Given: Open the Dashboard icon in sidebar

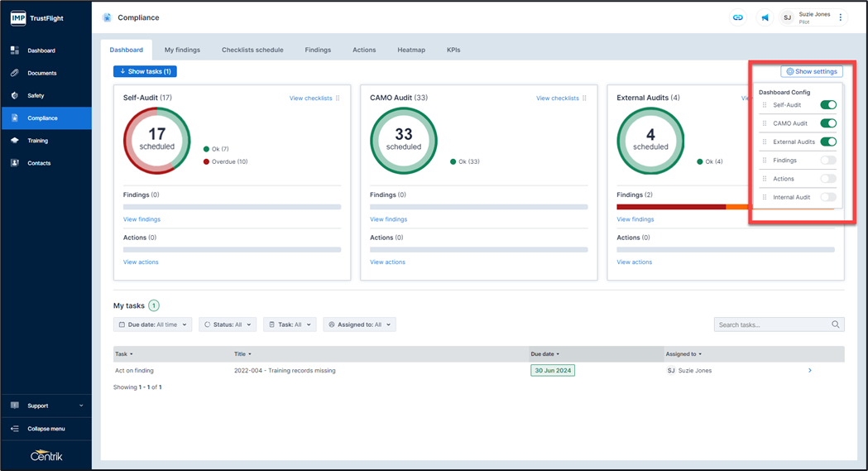Looking at the screenshot, I should [x=15, y=50].
